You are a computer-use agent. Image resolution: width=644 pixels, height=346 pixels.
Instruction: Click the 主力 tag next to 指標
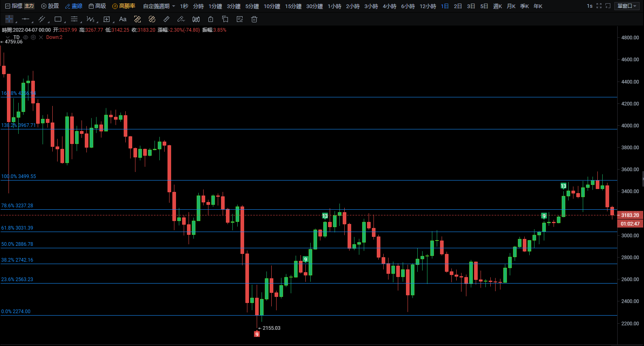(29, 6)
